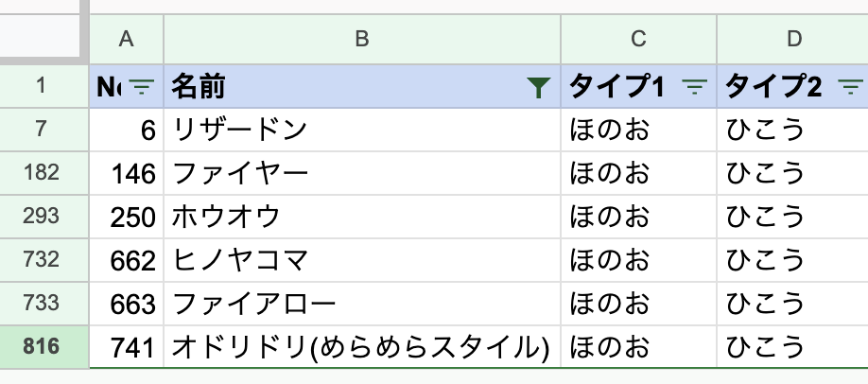Select cell with オドリドリ(めらめらスタイル)

click(362, 346)
